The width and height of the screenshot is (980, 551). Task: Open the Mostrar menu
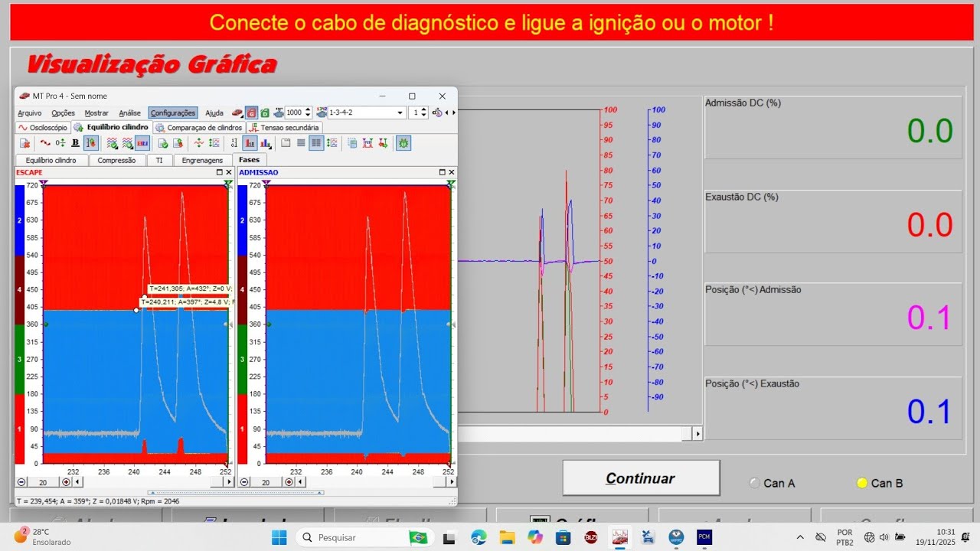(96, 112)
